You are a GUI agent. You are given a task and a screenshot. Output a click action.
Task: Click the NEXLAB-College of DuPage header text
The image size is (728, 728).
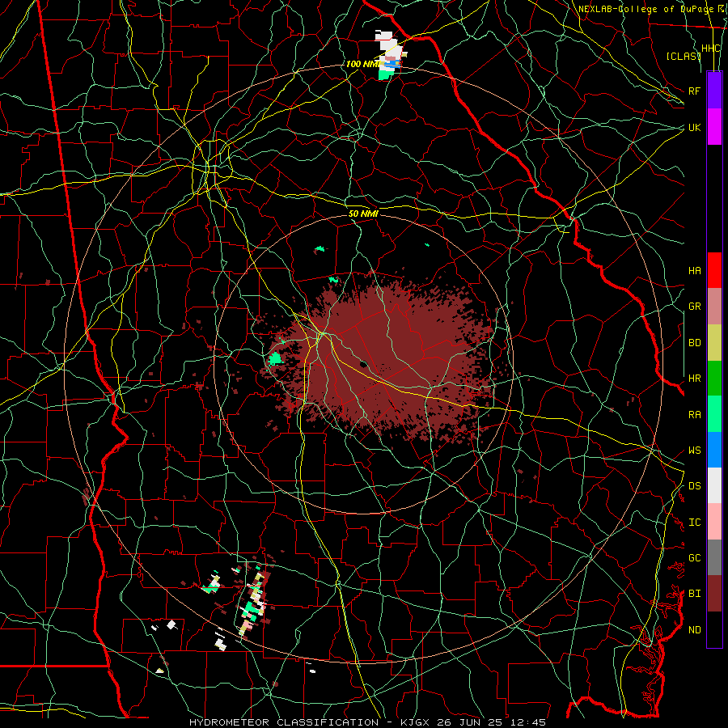(x=647, y=9)
